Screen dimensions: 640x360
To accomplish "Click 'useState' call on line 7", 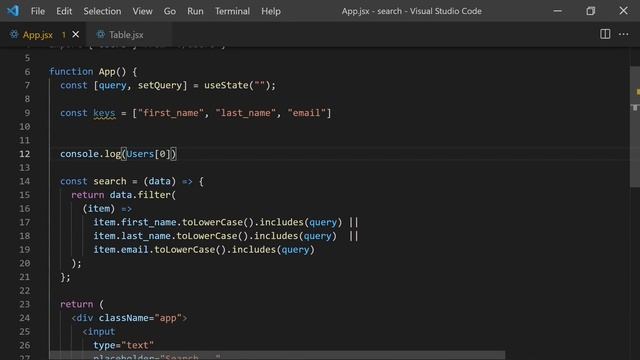I will tap(226, 85).
